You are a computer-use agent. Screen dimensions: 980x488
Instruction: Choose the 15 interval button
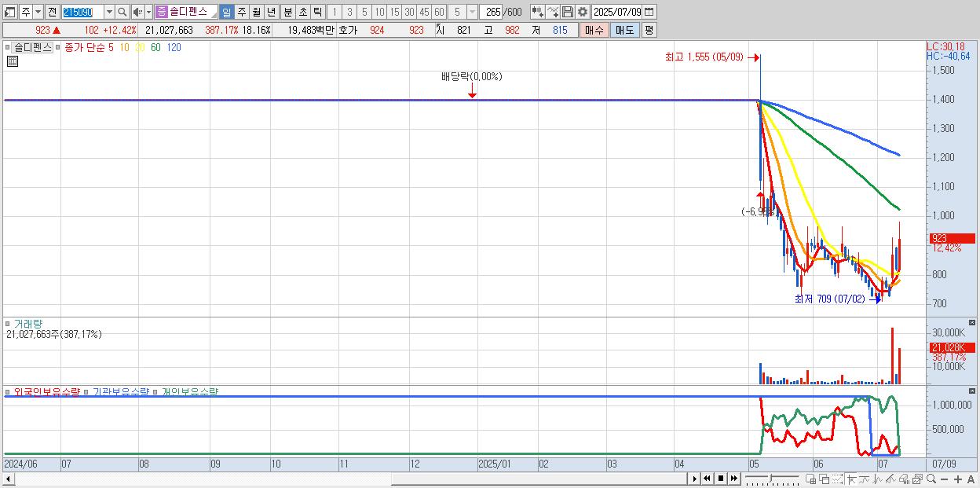coord(394,12)
